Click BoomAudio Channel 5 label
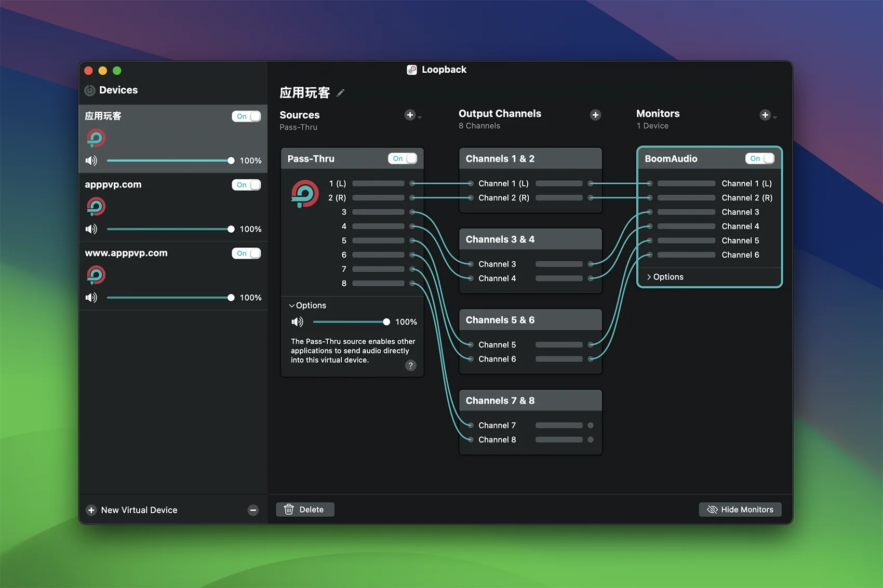Image resolution: width=883 pixels, height=588 pixels. (x=740, y=240)
